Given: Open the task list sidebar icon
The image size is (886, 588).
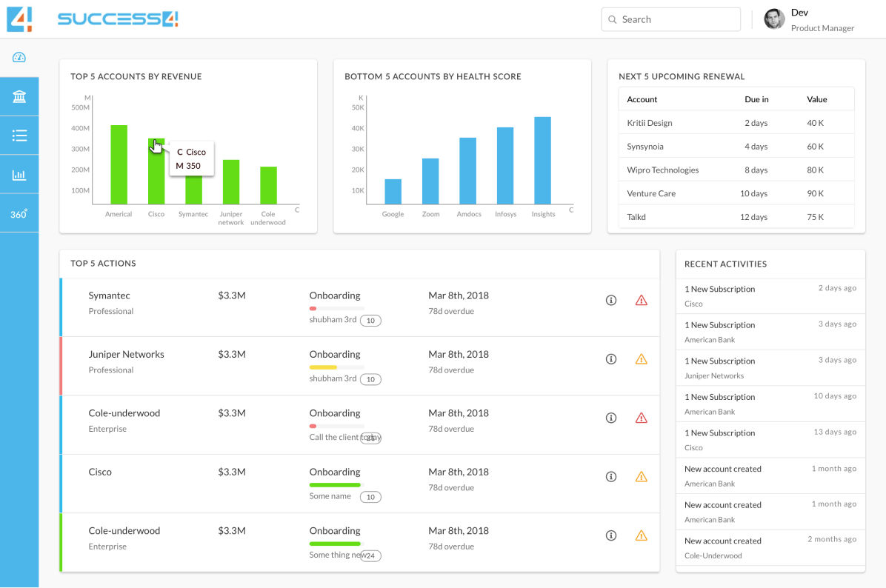Looking at the screenshot, I should pyautogui.click(x=19, y=136).
